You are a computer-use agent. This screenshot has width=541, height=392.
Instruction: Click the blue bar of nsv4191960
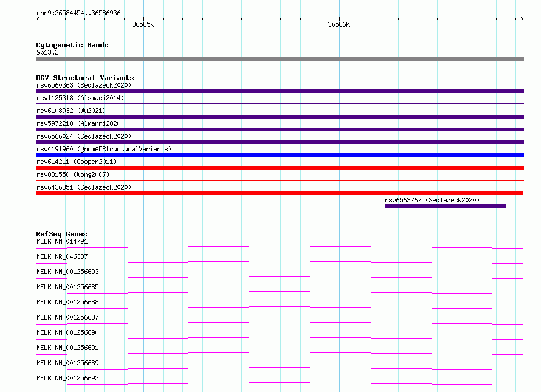click(280, 155)
